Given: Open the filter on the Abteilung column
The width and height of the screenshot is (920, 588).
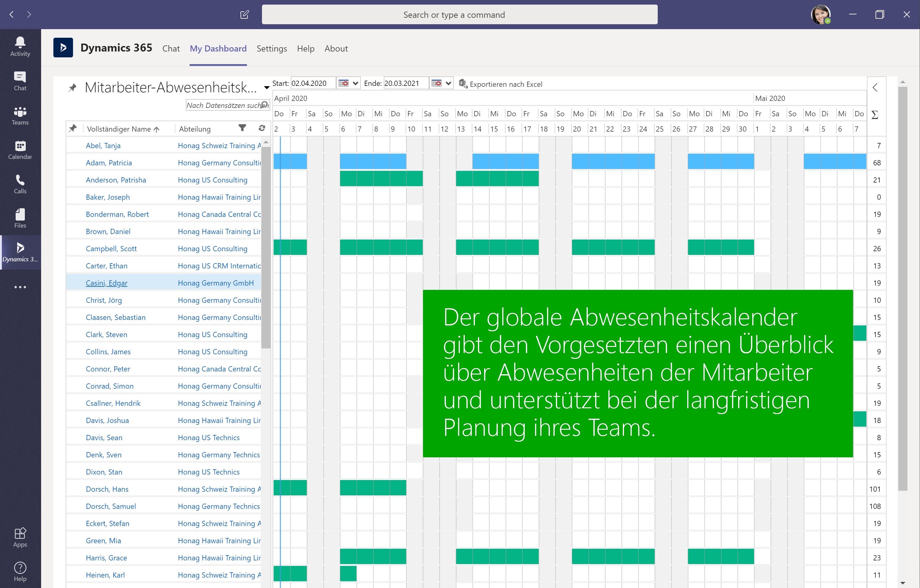Looking at the screenshot, I should (243, 129).
